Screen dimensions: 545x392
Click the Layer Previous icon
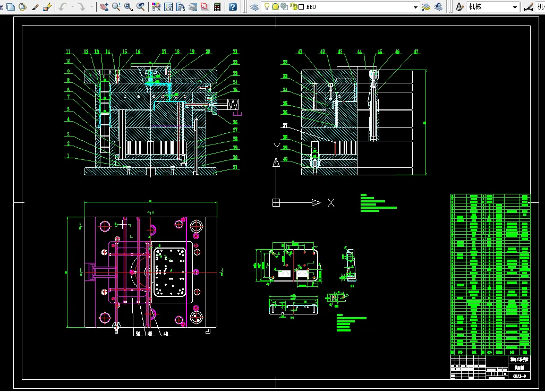pos(438,6)
